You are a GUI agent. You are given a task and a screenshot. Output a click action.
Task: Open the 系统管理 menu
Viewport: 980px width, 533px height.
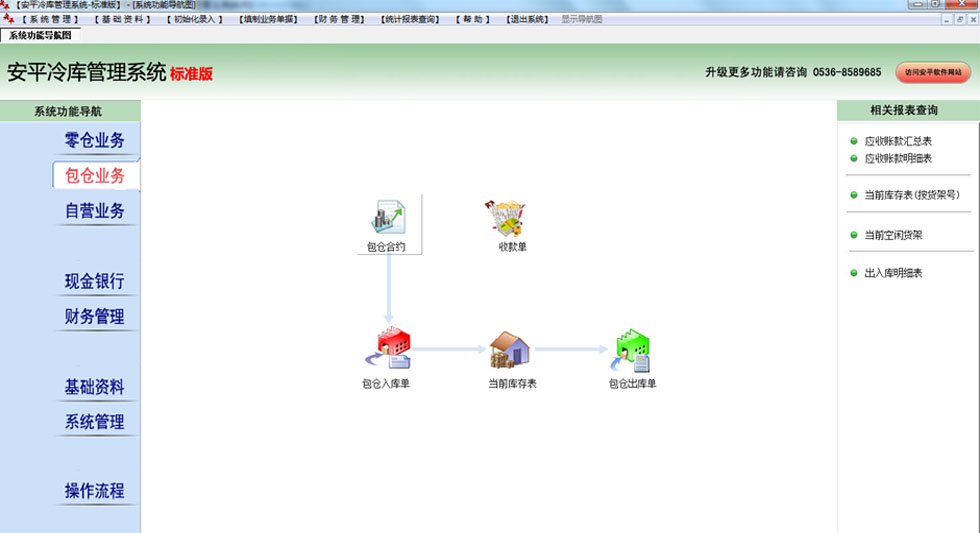[x=51, y=19]
